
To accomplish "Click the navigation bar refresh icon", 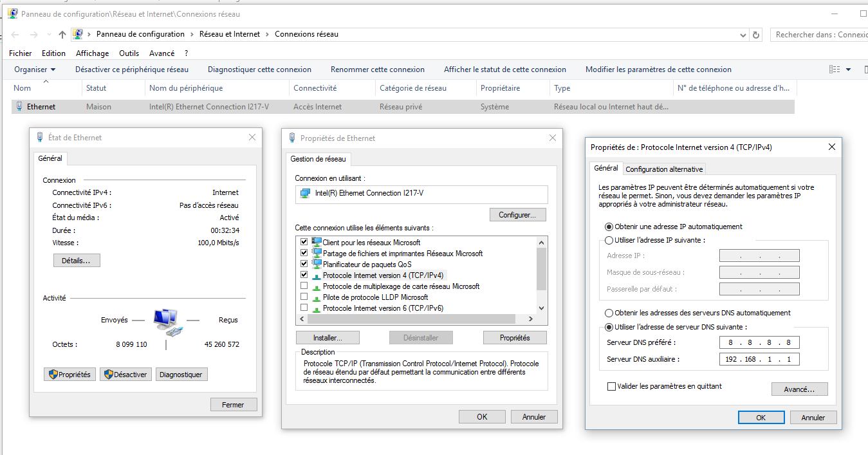I will click(756, 34).
